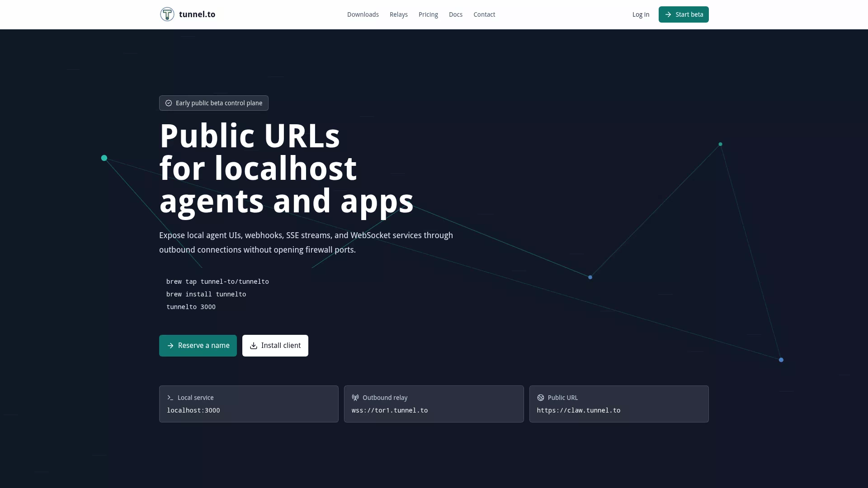Click the text wss://tor1.tunnel.to
The width and height of the screenshot is (868, 488).
tap(390, 410)
